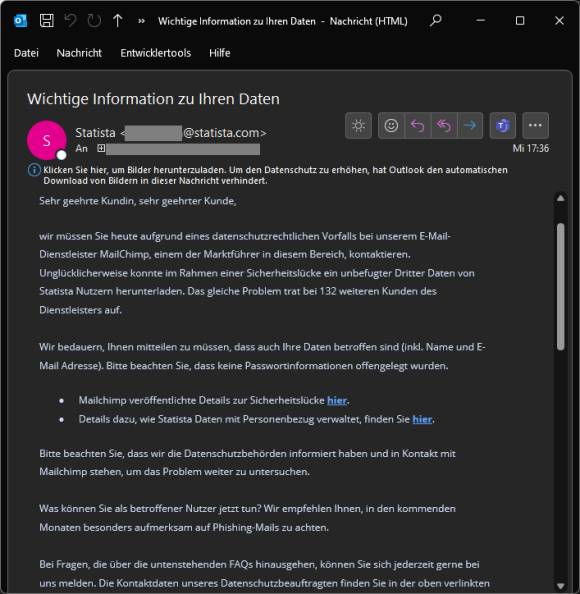Screen dimensions: 580x594
Task: Click the sender name Statista
Action: tap(95, 133)
